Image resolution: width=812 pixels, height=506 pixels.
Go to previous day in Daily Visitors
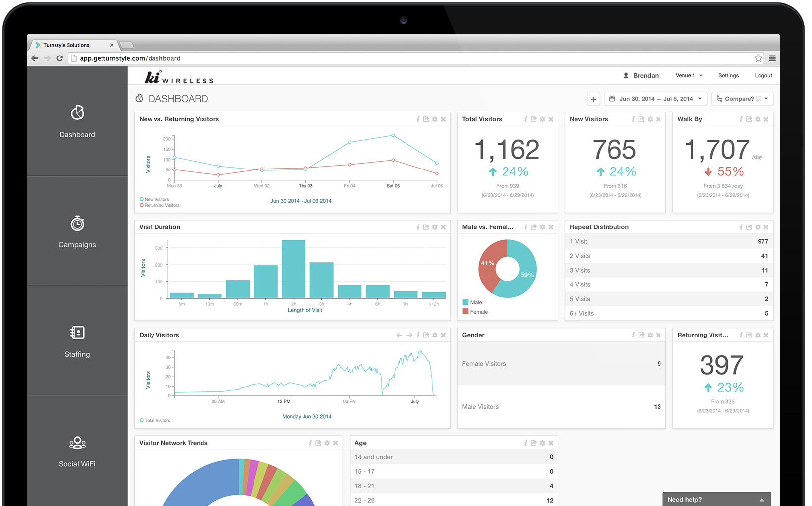point(399,335)
